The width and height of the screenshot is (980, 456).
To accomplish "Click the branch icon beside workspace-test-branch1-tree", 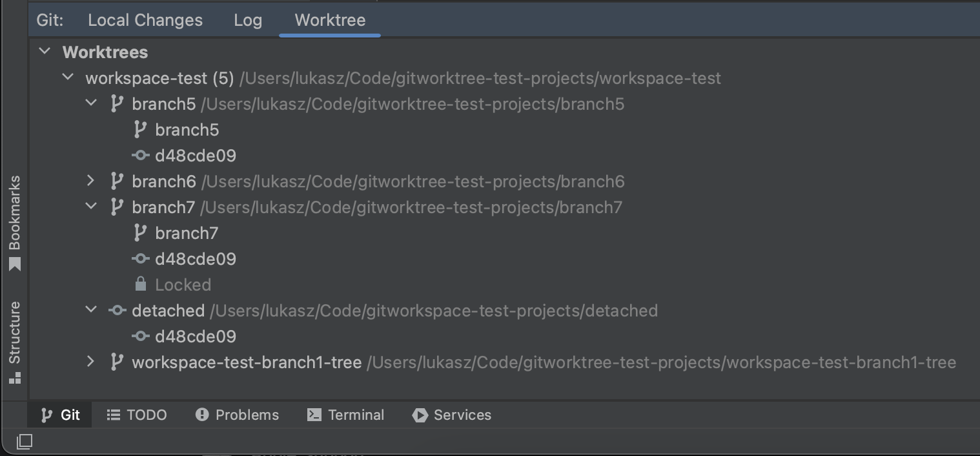I will click(116, 362).
